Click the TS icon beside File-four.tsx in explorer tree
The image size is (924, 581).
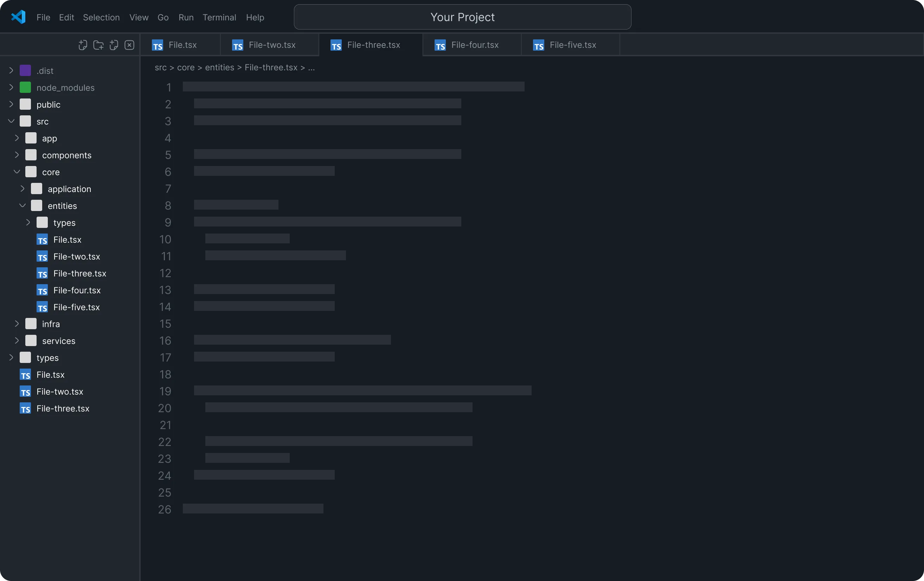(42, 290)
